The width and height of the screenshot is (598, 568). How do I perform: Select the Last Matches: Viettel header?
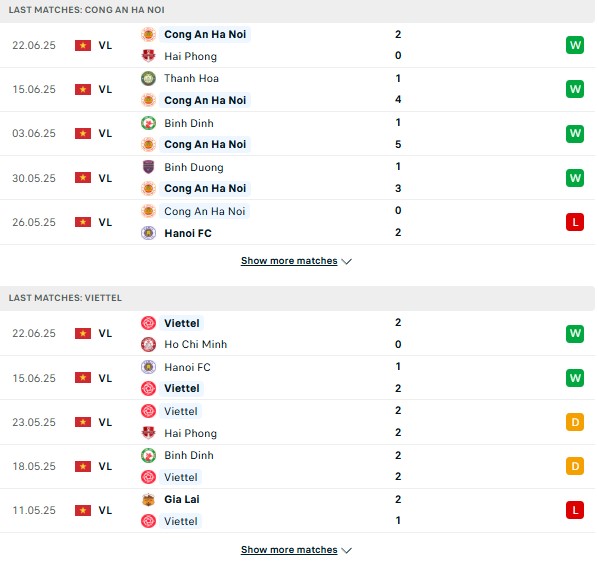(297, 298)
